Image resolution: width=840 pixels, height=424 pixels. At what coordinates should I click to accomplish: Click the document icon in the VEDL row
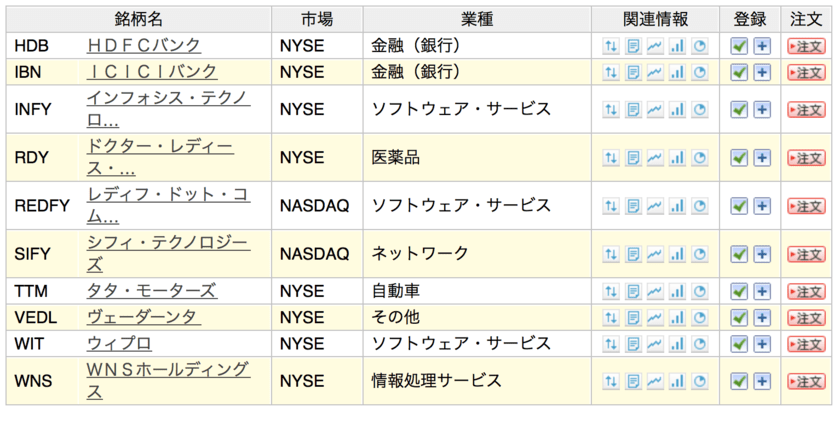pyautogui.click(x=632, y=318)
